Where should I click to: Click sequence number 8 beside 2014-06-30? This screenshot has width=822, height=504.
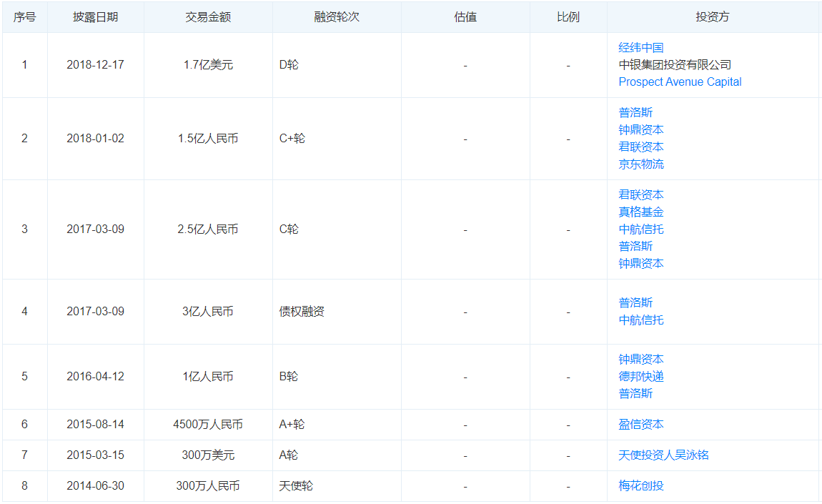point(24,487)
